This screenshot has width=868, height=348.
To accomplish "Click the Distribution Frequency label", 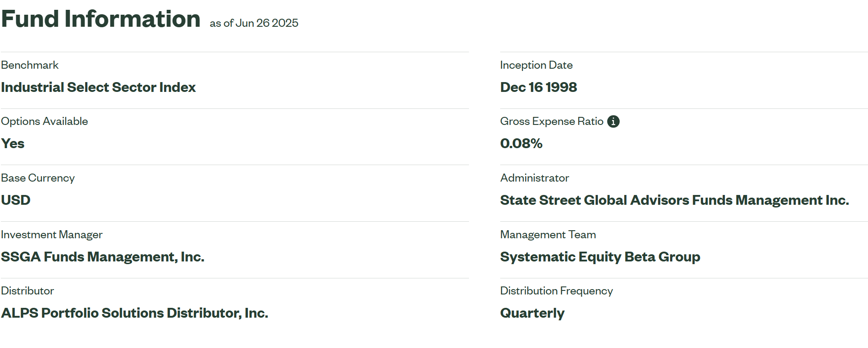I will pyautogui.click(x=556, y=291).
